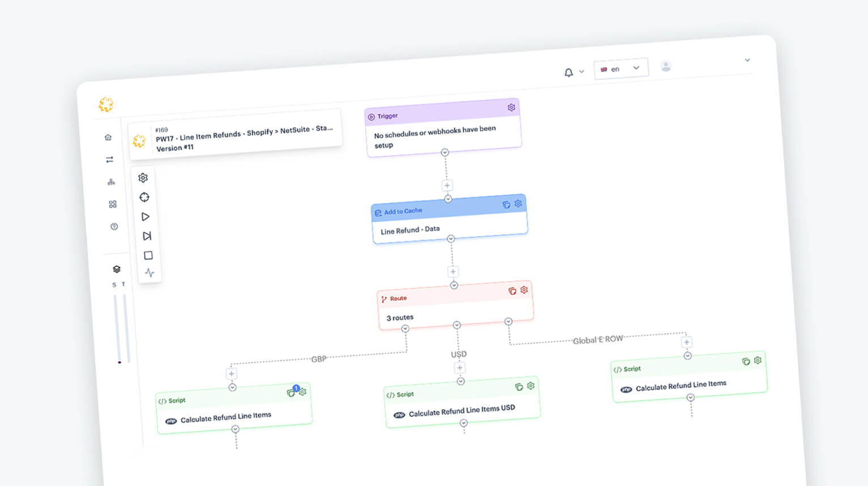
Task: Open the help question mark icon
Action: click(x=114, y=226)
